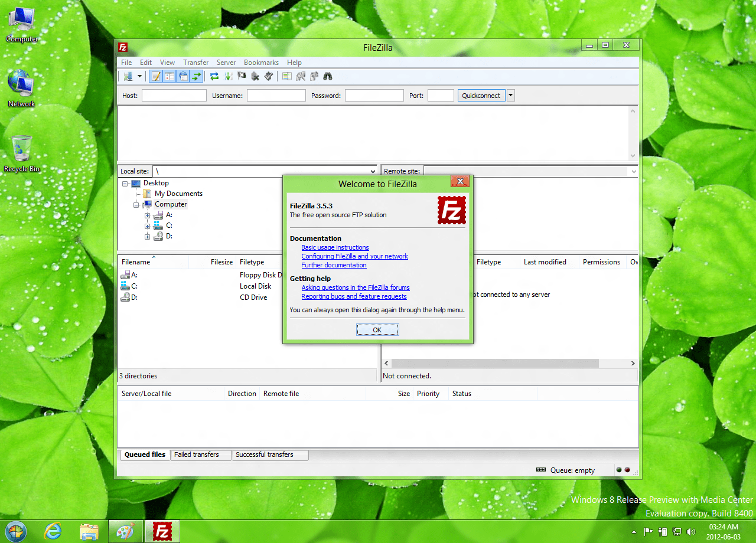The width and height of the screenshot is (756, 543).
Task: Open the Local site path dropdown
Action: [x=372, y=171]
